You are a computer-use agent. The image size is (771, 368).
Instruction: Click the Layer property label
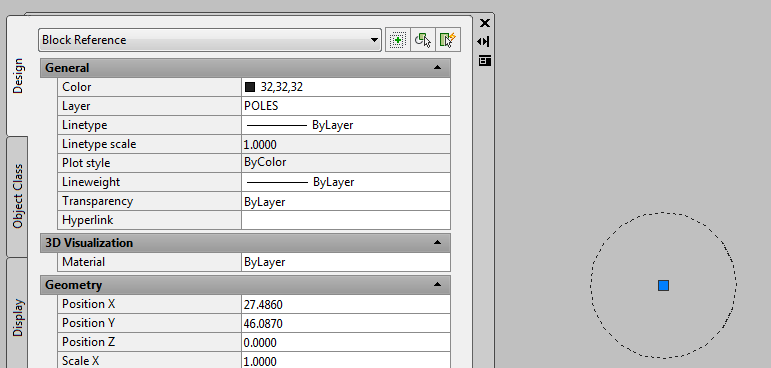76,106
